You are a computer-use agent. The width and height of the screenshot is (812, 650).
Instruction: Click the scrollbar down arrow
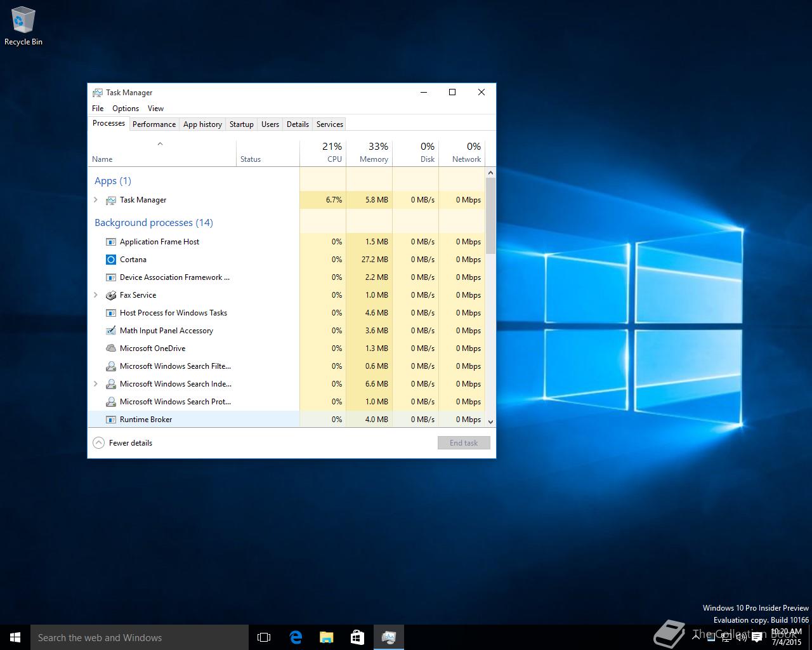[490, 421]
